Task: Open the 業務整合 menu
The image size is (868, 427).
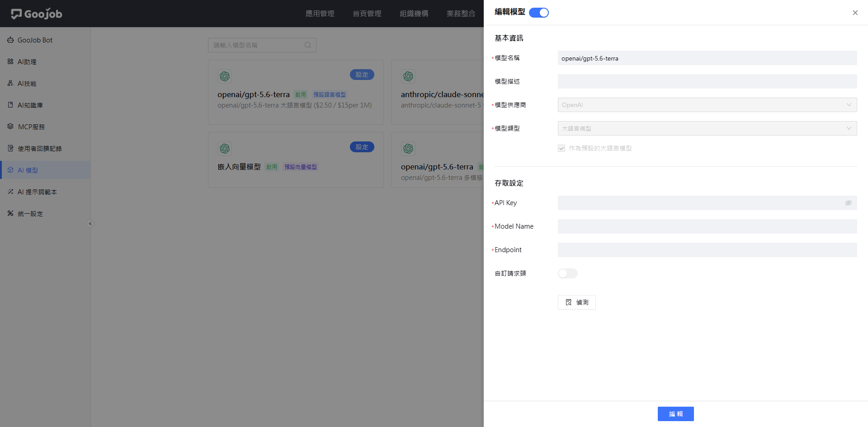Action: pos(461,14)
